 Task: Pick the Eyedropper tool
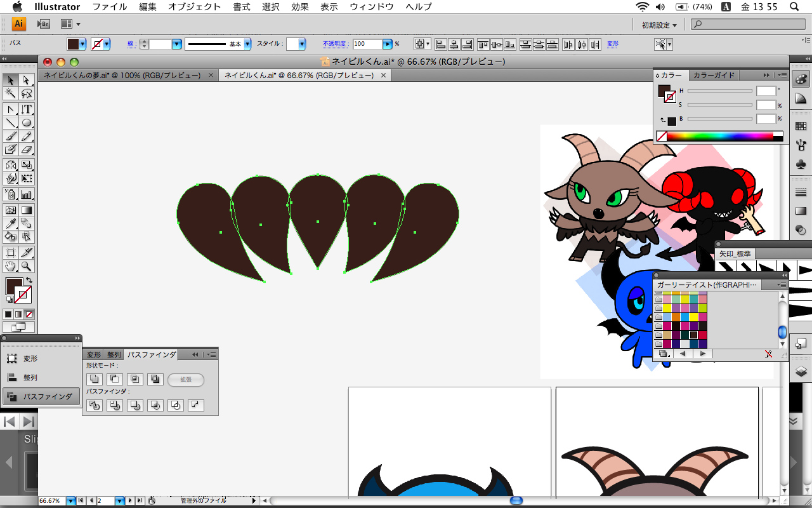click(x=11, y=223)
